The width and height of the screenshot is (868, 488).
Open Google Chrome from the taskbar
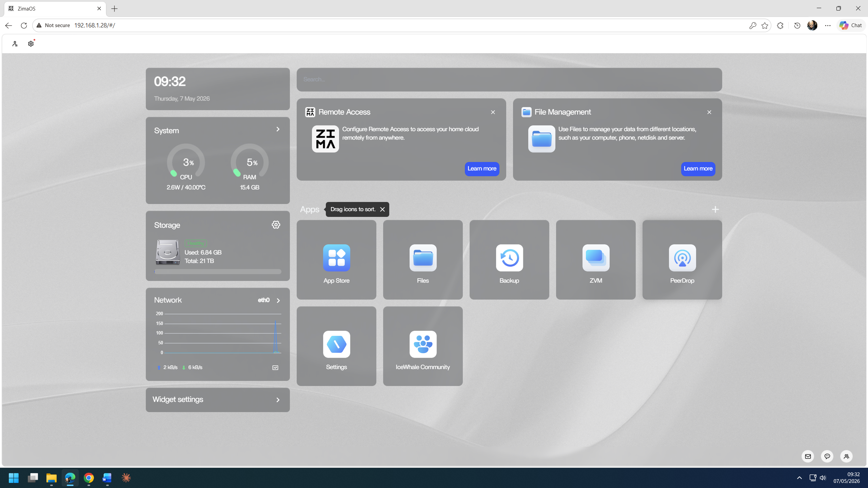pos(89,478)
